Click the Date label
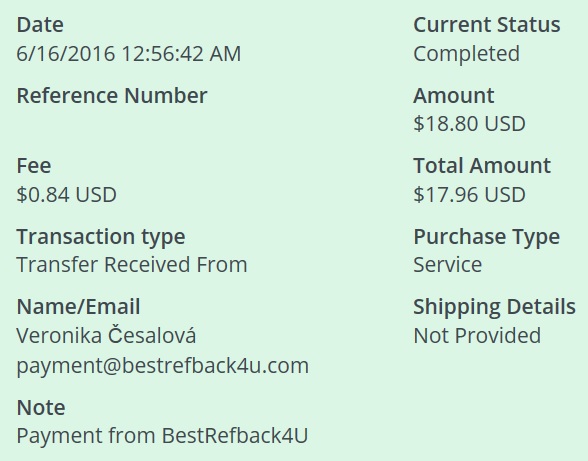The width and height of the screenshot is (588, 461). (x=40, y=25)
